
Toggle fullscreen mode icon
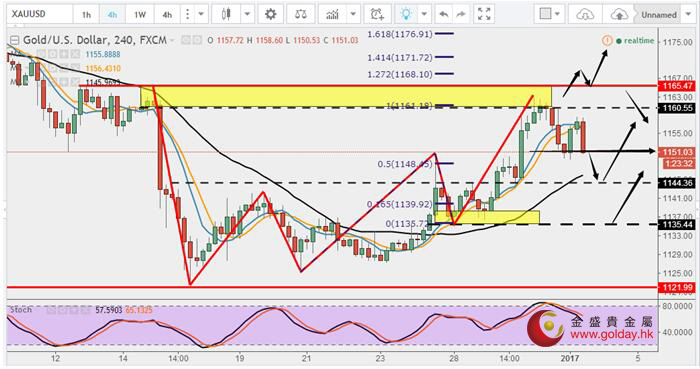pyautogui.click(x=484, y=14)
